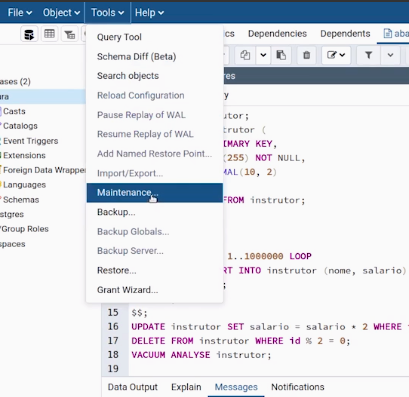Select the Databases (2) tree node
The height and width of the screenshot is (397, 409).
tap(15, 82)
